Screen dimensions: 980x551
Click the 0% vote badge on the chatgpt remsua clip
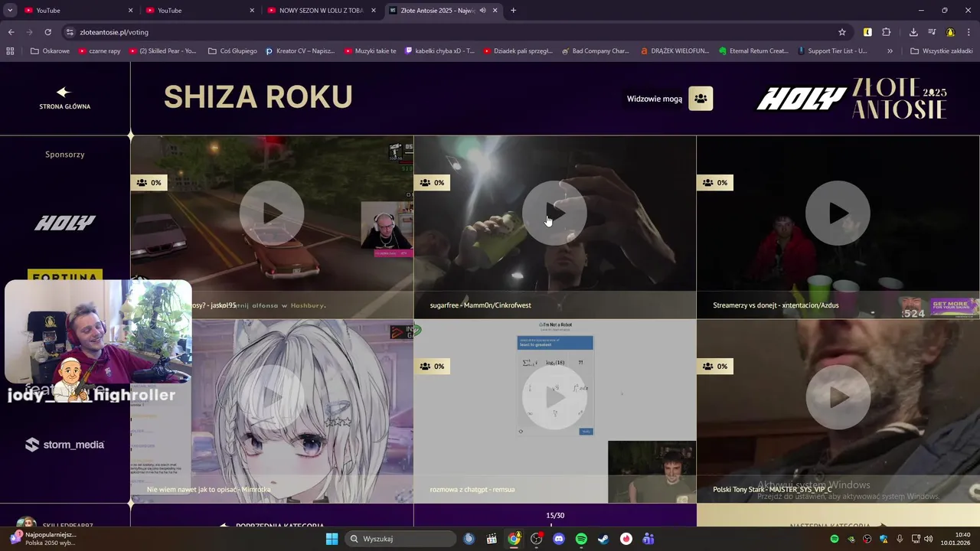tap(433, 367)
